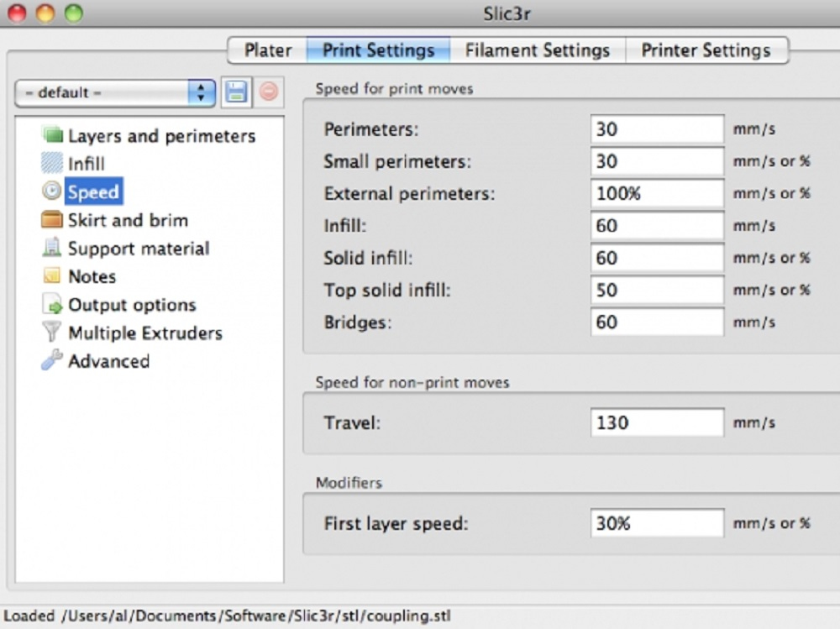Click the 'mm/s or %' unit beside External perimeters

coord(771,193)
